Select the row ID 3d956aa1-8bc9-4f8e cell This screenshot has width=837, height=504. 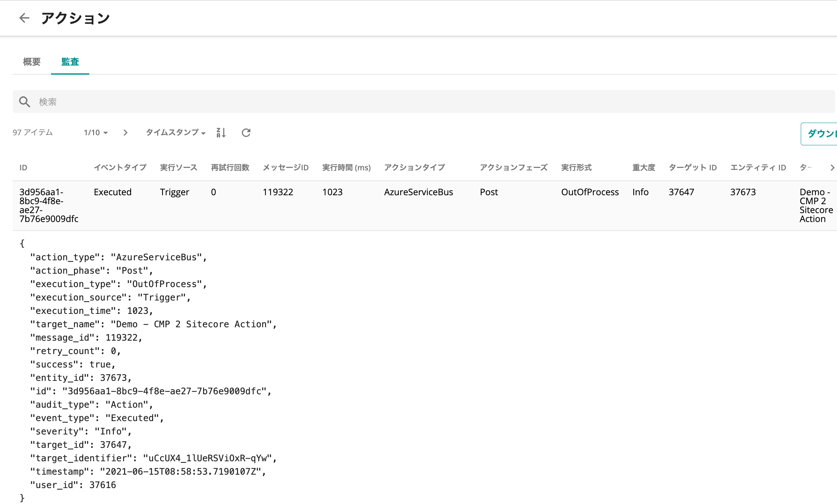coord(48,205)
